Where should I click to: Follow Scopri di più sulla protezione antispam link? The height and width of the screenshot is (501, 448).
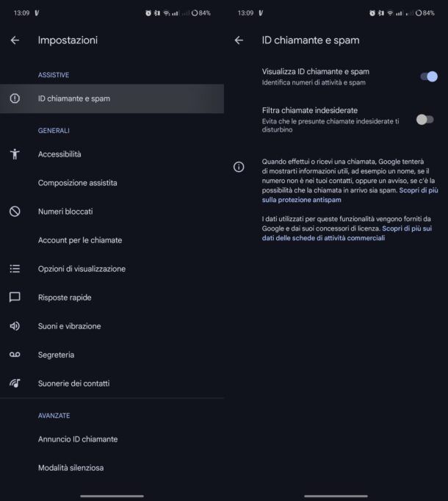350,195
